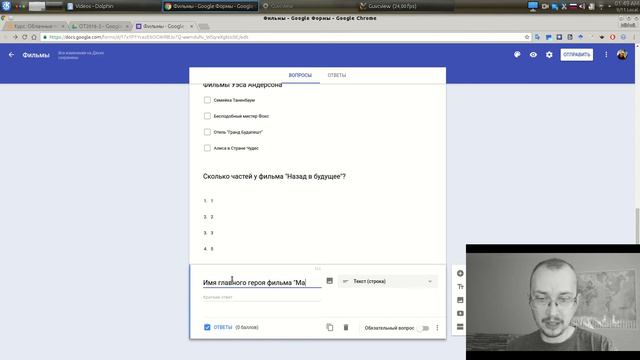Click the page vertical scrollbar
Screen dimensions: 640x360
[x=637, y=226]
